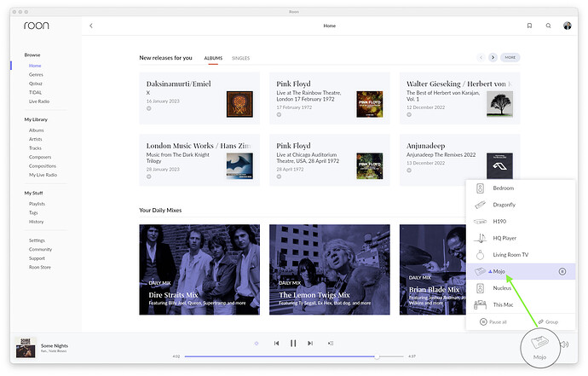The image size is (588, 376).
Task: Select the Mojo zone row
Action: tap(521, 271)
